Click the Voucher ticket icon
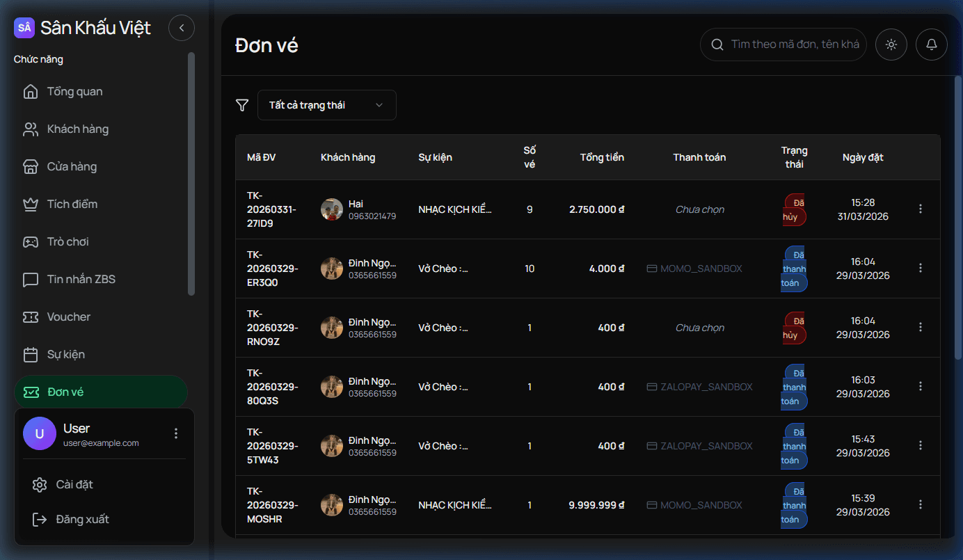 [x=31, y=317]
